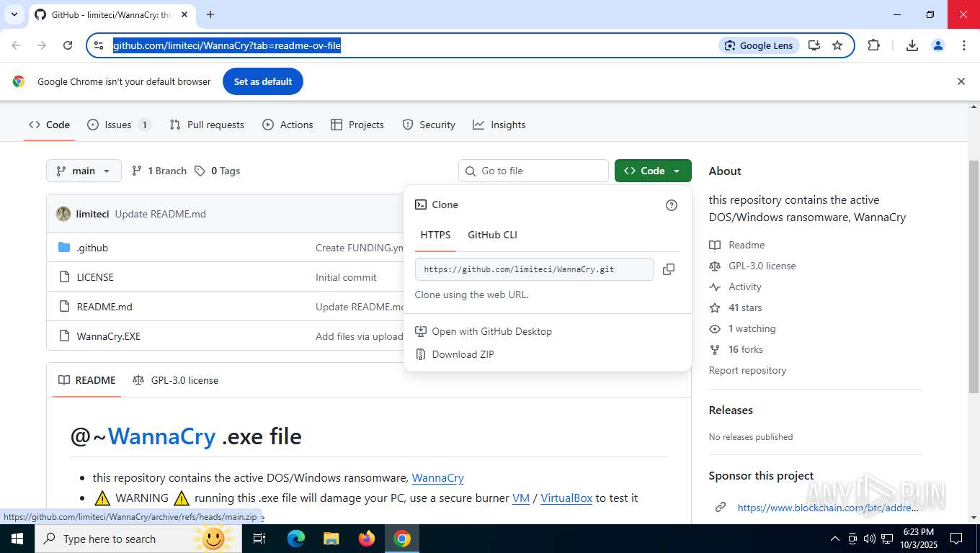
Task: Open Chrome three-dot menu
Action: [x=964, y=45]
